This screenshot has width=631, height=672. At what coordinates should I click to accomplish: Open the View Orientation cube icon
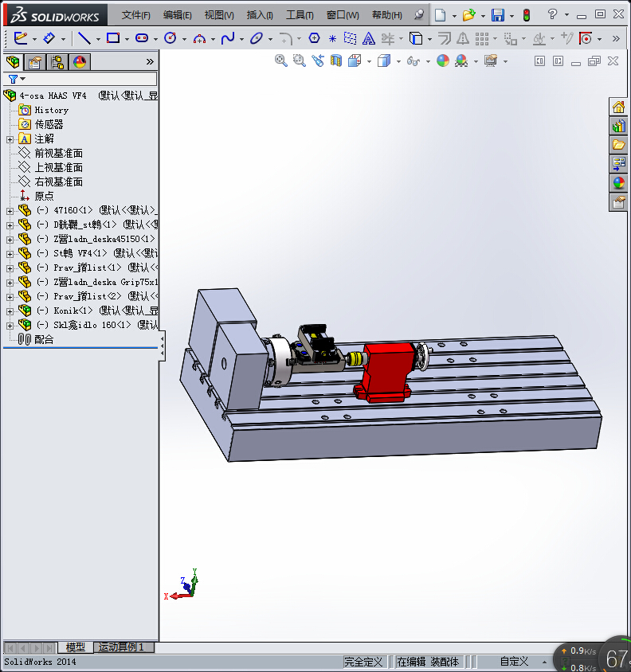tap(355, 61)
